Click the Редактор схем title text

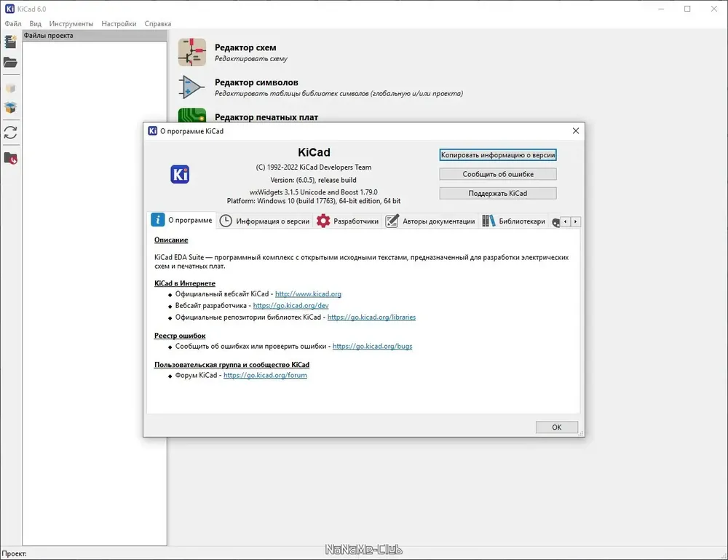point(245,47)
